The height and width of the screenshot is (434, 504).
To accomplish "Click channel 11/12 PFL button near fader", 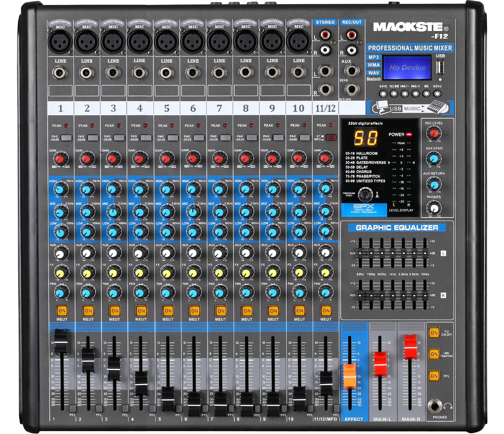I will click(x=336, y=409).
